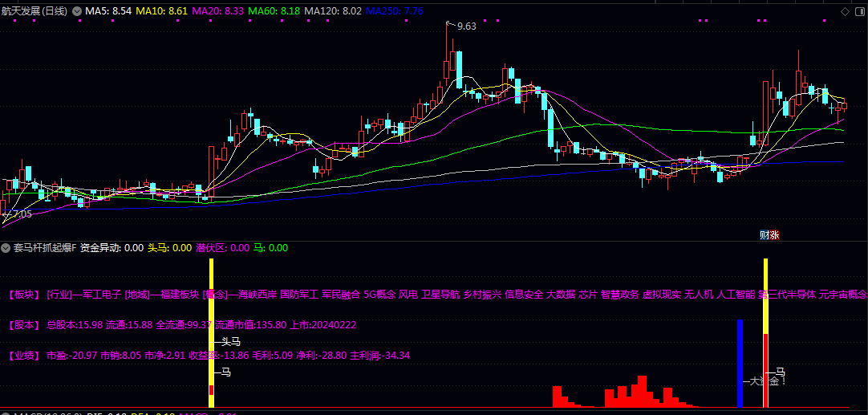Click the 上市:20240222 date text

[322, 325]
